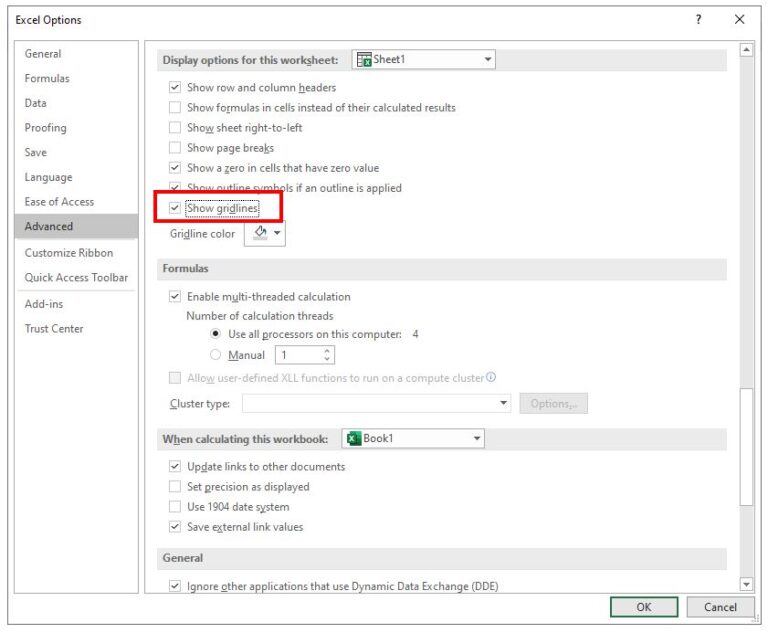Toggle Ignore other applications using DDE
The width and height of the screenshot is (768, 633).
pos(175,586)
